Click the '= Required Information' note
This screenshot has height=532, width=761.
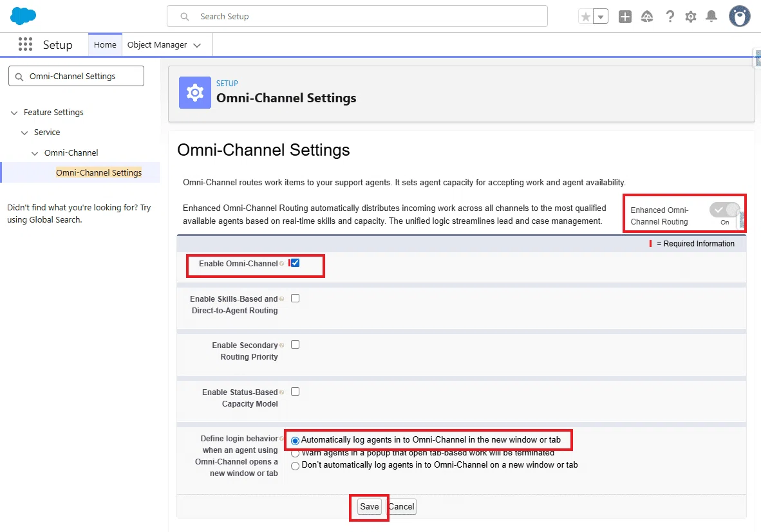695,243
